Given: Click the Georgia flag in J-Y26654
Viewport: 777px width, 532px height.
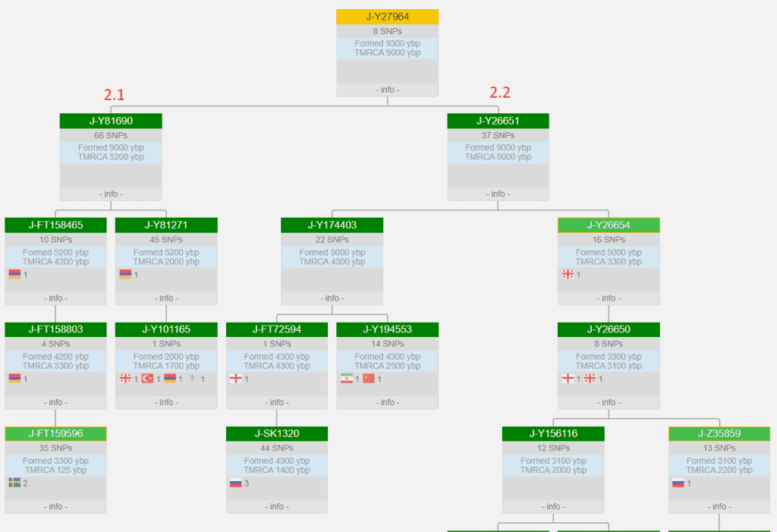Looking at the screenshot, I should click(x=568, y=275).
